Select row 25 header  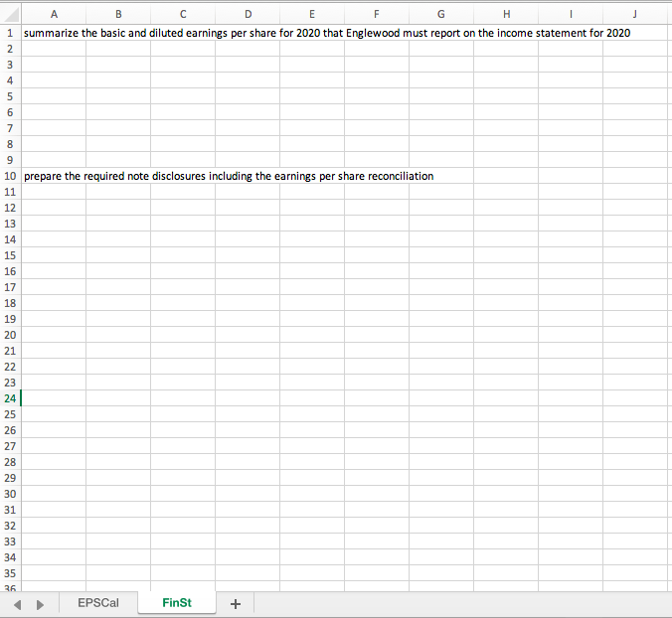point(10,414)
